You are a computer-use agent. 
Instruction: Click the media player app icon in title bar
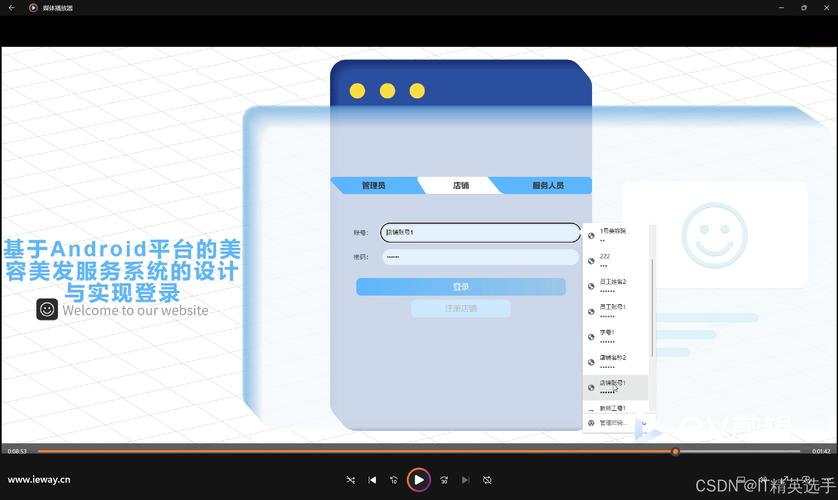coord(33,7)
